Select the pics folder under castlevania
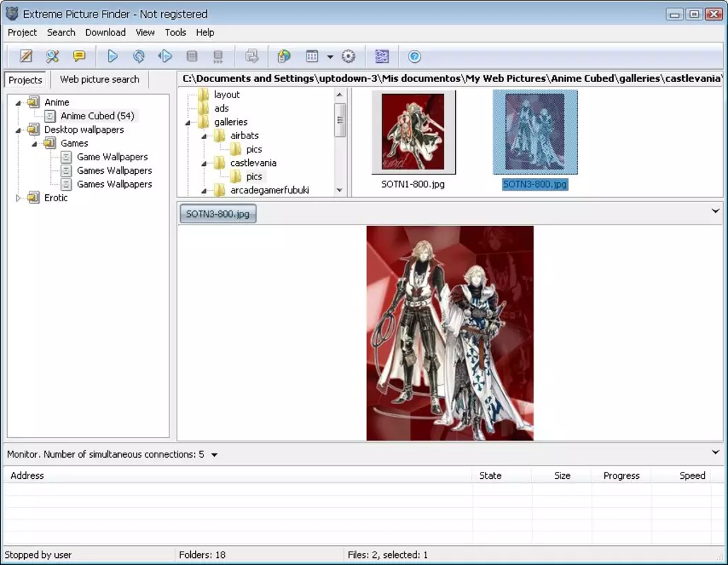Screen dimensions: 728x565 254,177
